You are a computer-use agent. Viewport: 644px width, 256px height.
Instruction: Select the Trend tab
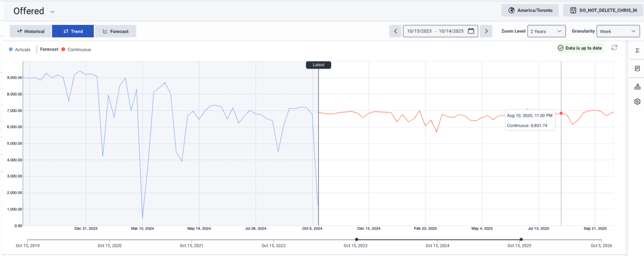point(73,31)
